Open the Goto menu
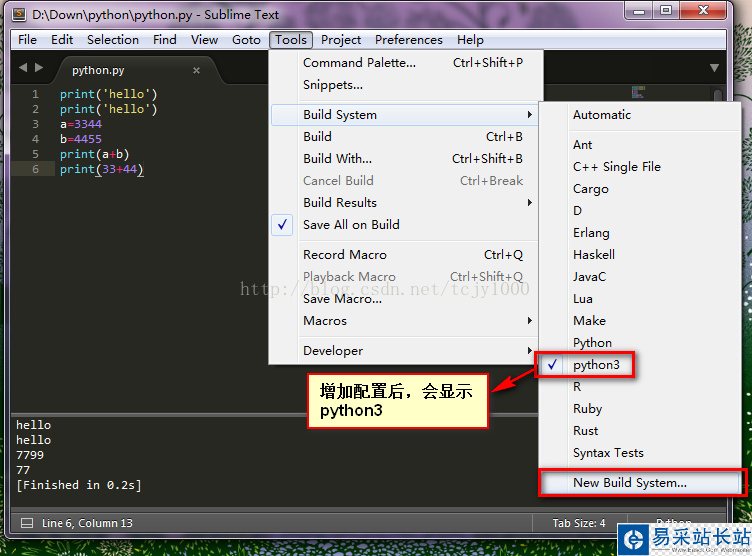Image resolution: width=752 pixels, height=556 pixels. [246, 40]
